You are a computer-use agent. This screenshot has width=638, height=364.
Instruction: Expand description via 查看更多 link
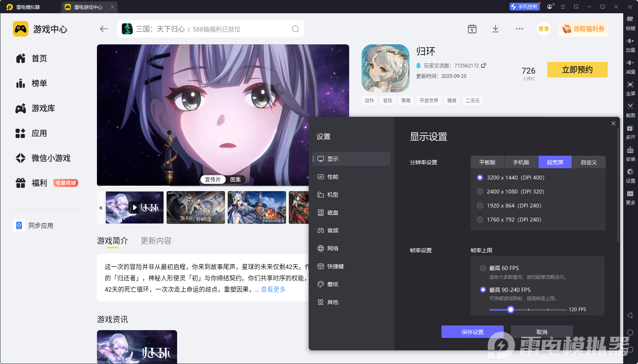[x=273, y=289]
